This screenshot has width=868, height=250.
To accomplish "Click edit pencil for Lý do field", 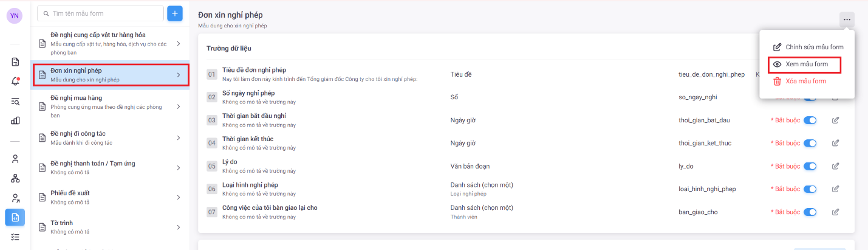I will pyautogui.click(x=835, y=167).
